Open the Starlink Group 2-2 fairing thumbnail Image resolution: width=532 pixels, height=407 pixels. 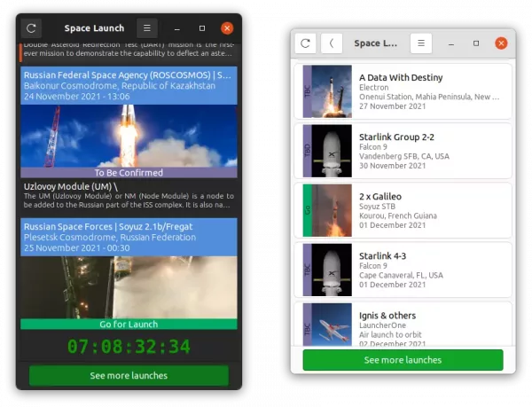pos(332,151)
